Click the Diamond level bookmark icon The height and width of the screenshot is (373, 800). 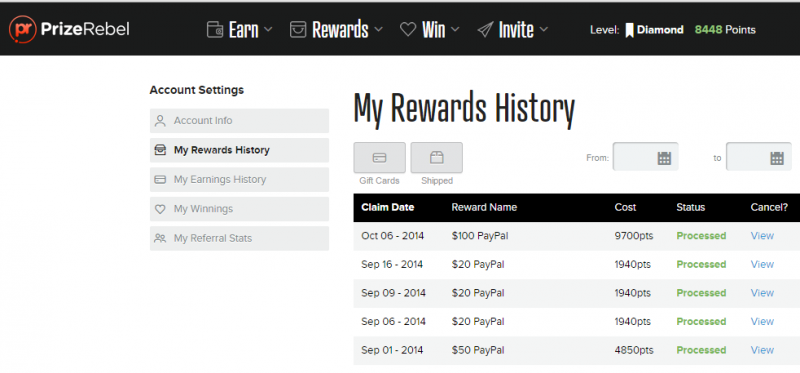[629, 31]
